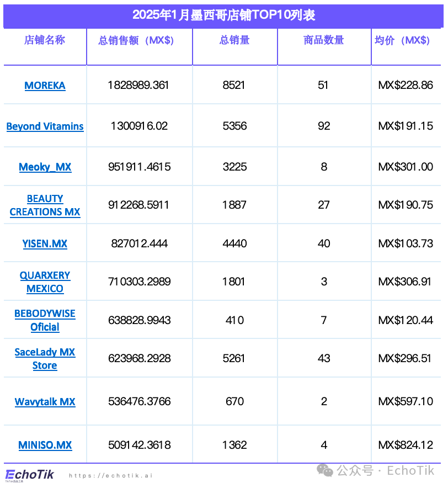The width and height of the screenshot is (448, 488).
Task: Click the 商品数量 column header
Action: tap(323, 40)
